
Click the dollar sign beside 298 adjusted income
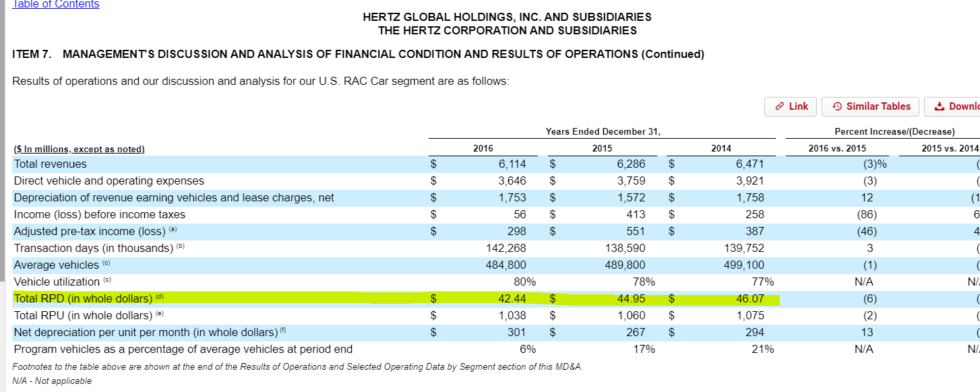coord(435,231)
